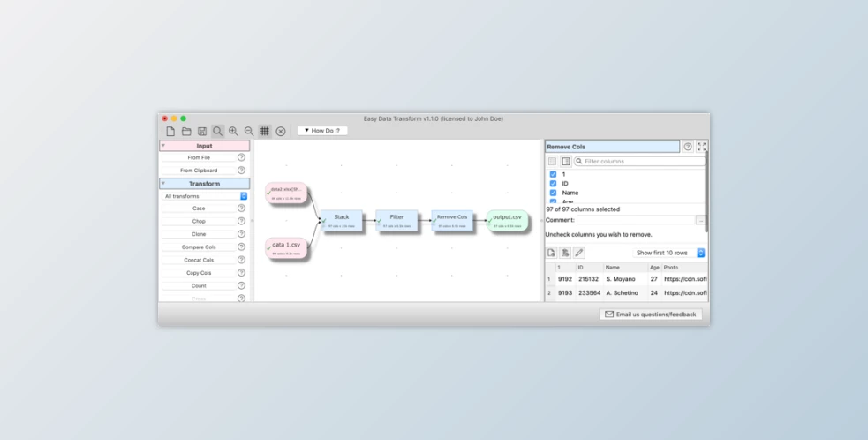Add a Count transform
Image resolution: width=868 pixels, height=440 pixels.
pos(199,286)
